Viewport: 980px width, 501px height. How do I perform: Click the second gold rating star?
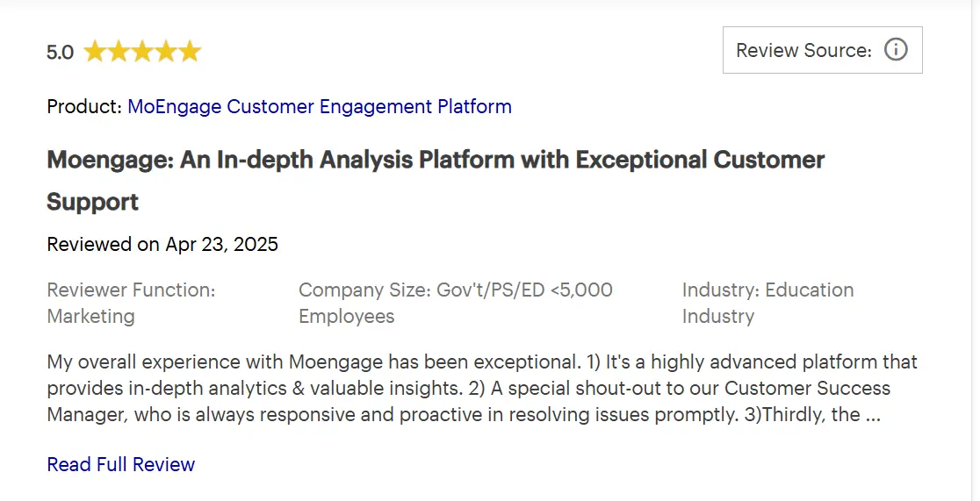[x=119, y=52]
